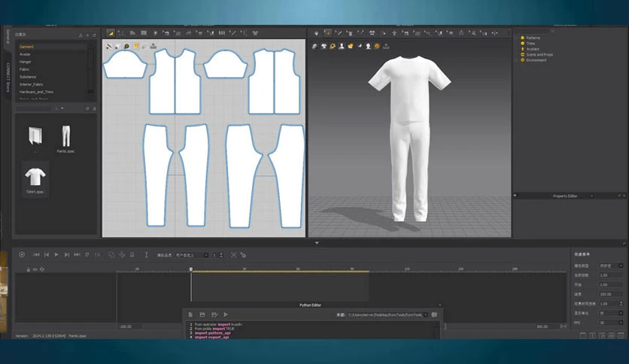Run the script in Python Editor
The width and height of the screenshot is (629, 364).
tap(226, 314)
